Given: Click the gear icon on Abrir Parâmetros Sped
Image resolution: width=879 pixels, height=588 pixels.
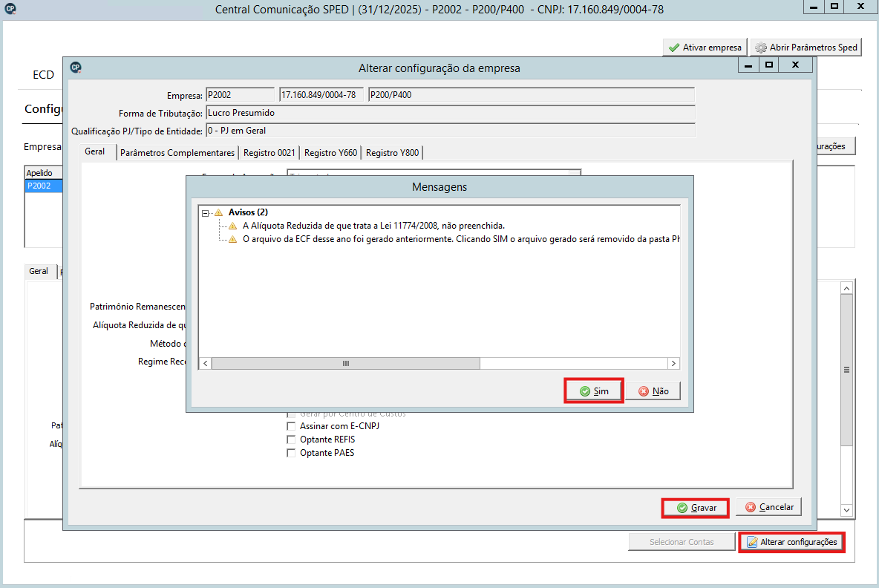Looking at the screenshot, I should click(761, 48).
